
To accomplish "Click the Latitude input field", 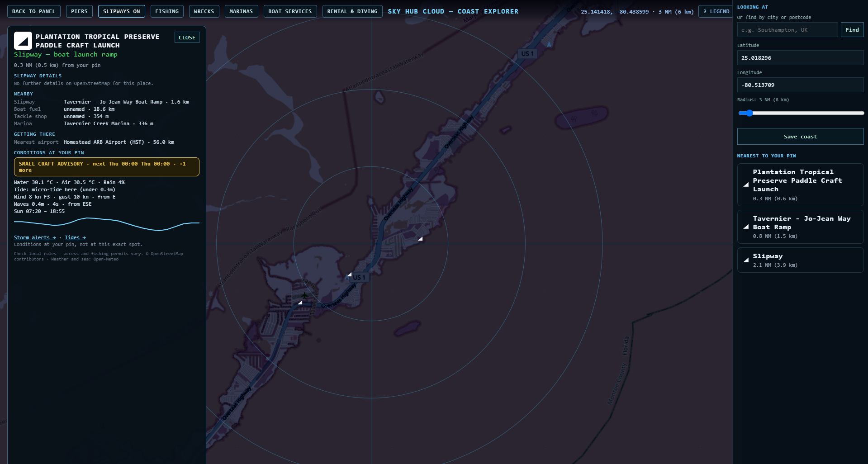I will click(x=800, y=58).
